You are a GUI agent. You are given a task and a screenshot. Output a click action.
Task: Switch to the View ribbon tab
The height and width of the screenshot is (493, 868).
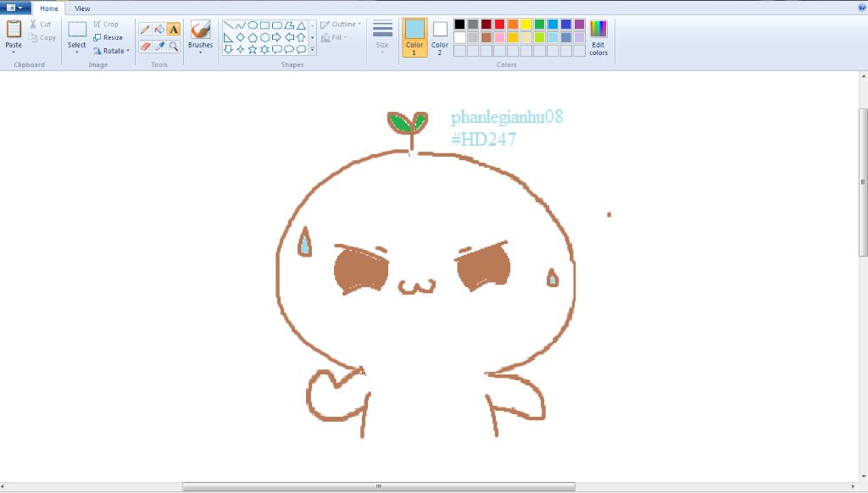pyautogui.click(x=82, y=8)
